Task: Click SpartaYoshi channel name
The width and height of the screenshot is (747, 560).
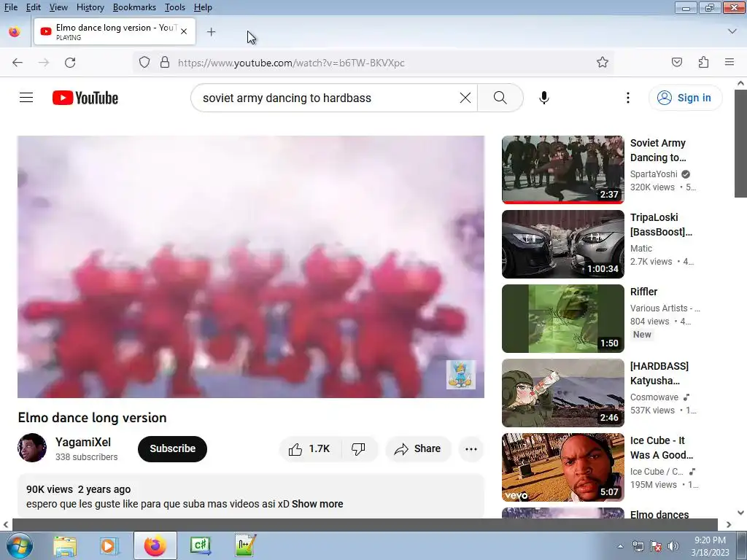Action: pos(654,174)
